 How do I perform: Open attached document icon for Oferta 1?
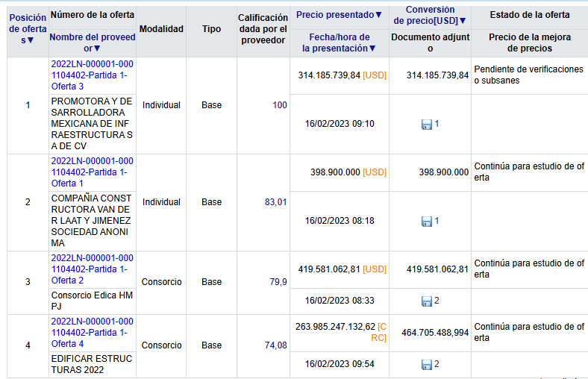point(427,222)
